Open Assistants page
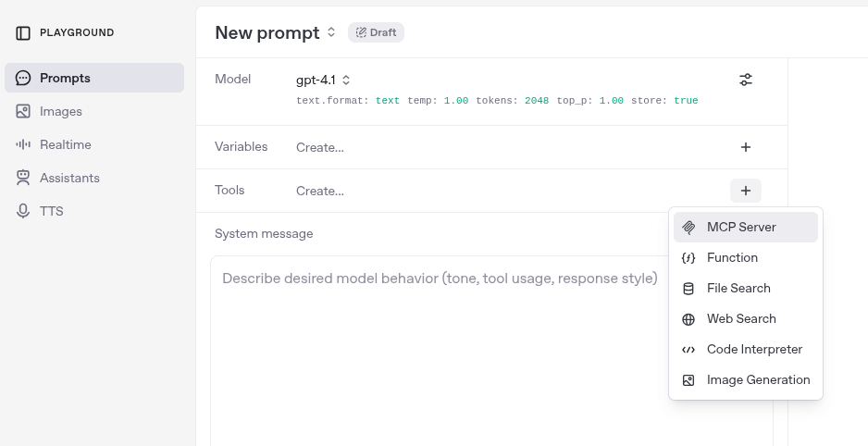The height and width of the screenshot is (446, 868). (x=68, y=179)
